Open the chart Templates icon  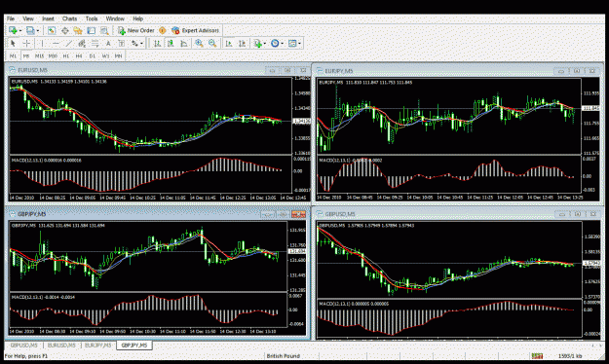(x=292, y=44)
